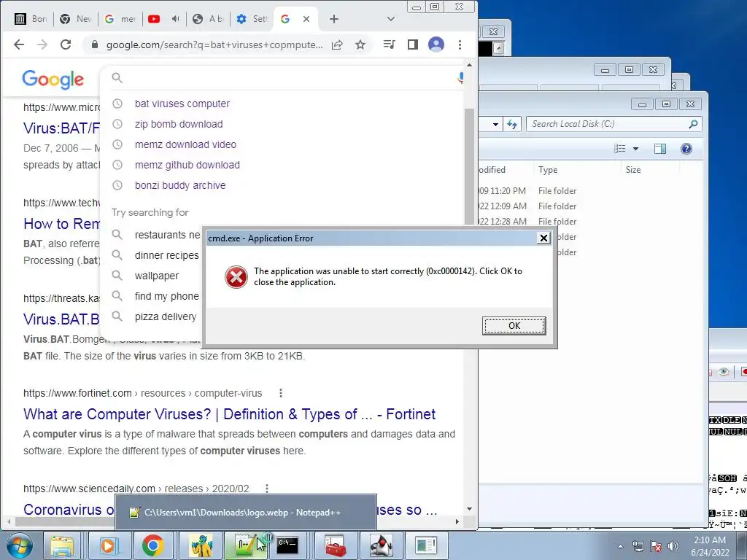The width and height of the screenshot is (747, 560).
Task: Open Chrome side panel
Action: [413, 44]
